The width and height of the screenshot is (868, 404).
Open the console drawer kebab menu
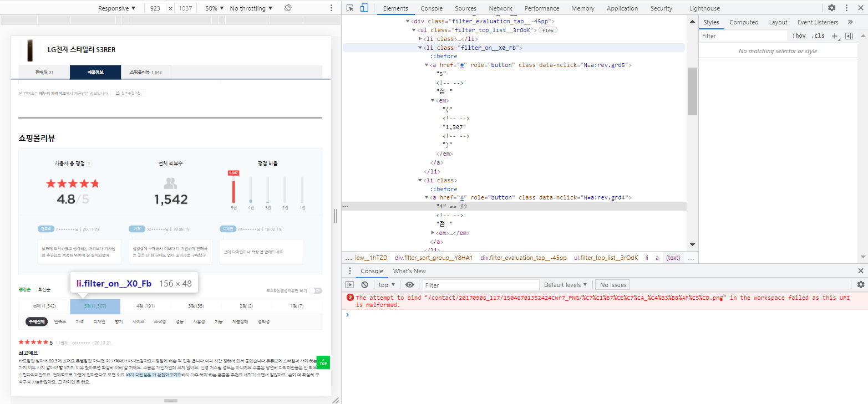pos(349,271)
